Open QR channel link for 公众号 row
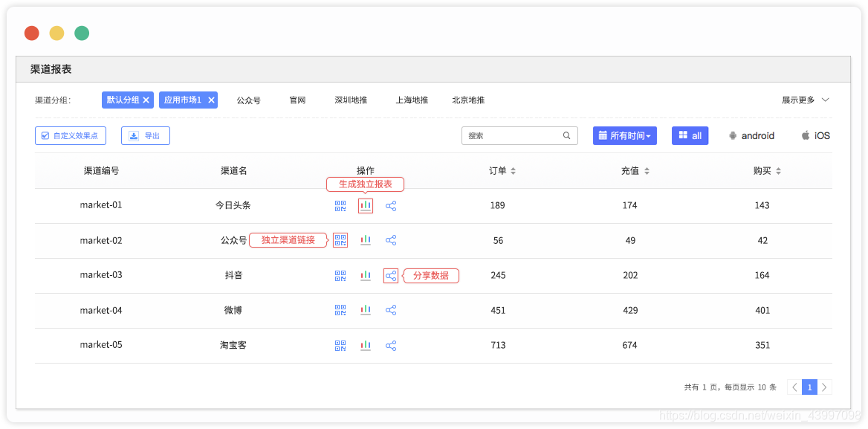 click(x=340, y=240)
